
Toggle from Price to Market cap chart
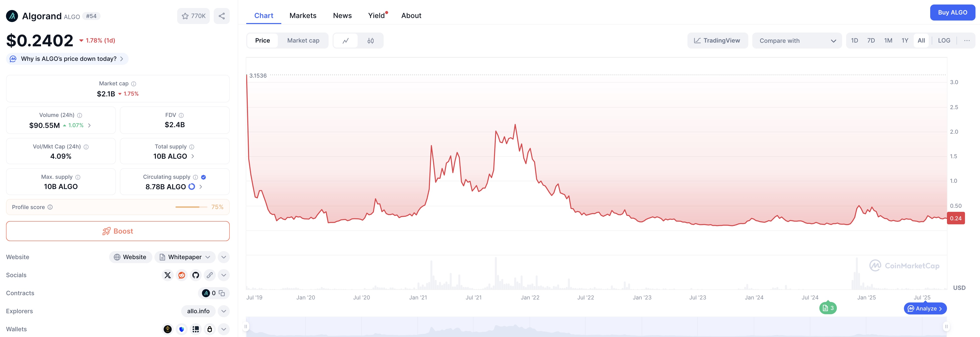tap(303, 40)
